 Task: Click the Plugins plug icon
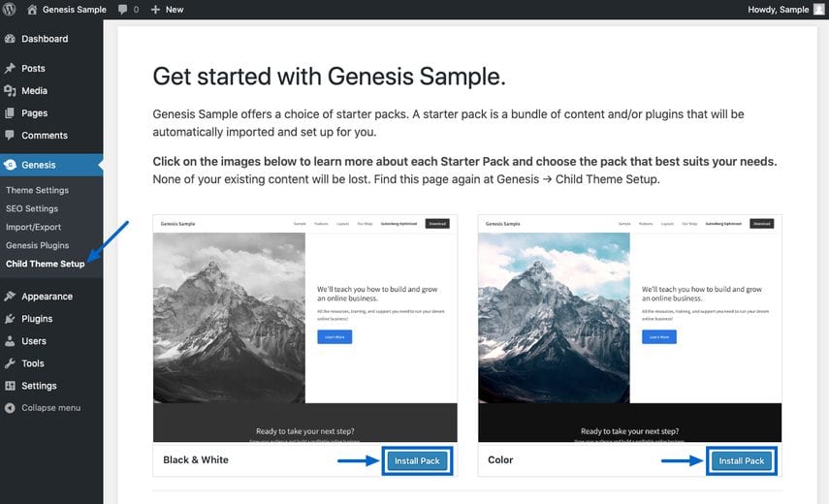coord(10,319)
